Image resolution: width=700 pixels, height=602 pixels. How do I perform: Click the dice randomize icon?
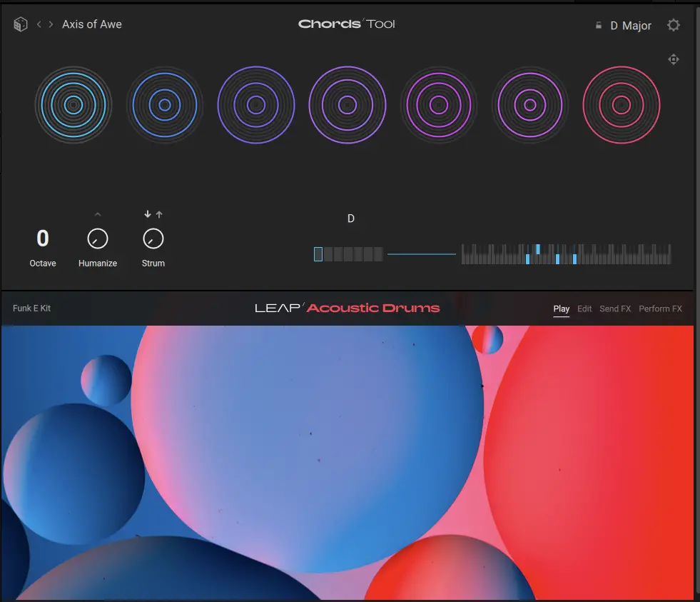[x=21, y=24]
